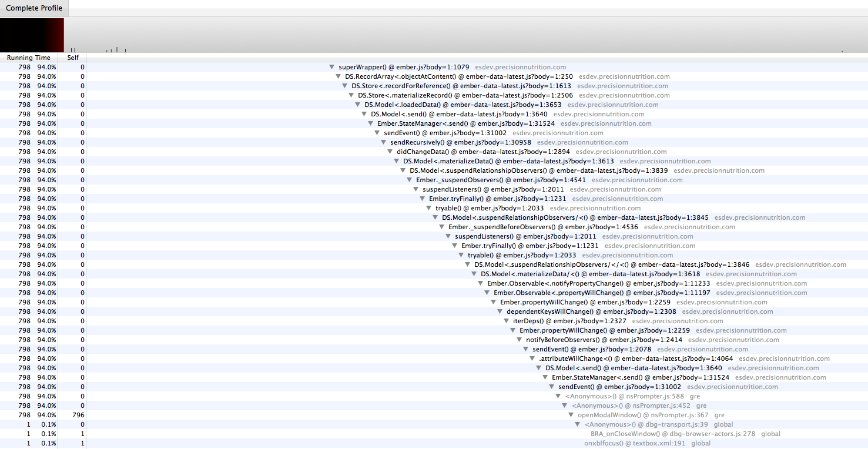Collapse DS.Model<.loadedData() disclosure triangle

point(358,105)
